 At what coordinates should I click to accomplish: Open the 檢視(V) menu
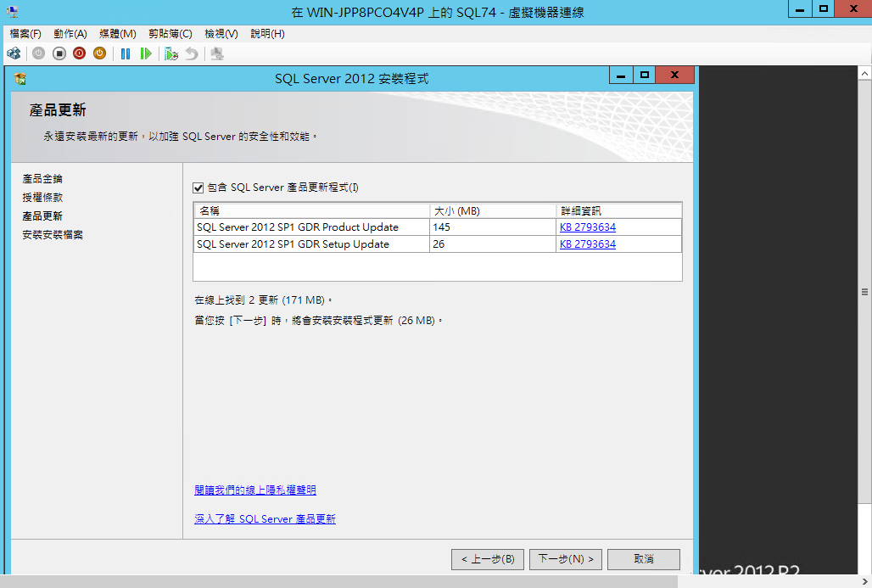[221, 34]
